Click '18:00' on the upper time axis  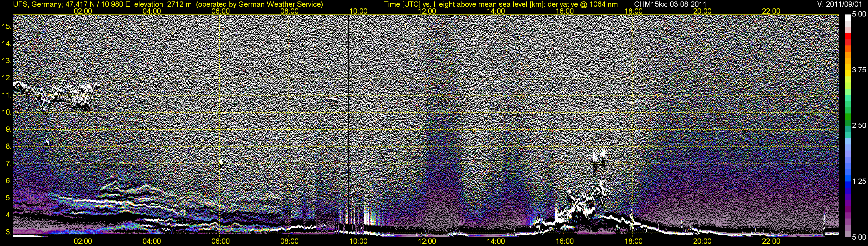coord(633,11)
